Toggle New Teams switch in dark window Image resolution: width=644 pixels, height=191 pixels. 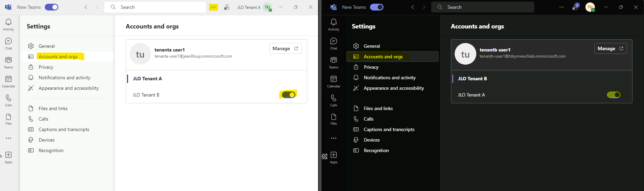pos(377,7)
